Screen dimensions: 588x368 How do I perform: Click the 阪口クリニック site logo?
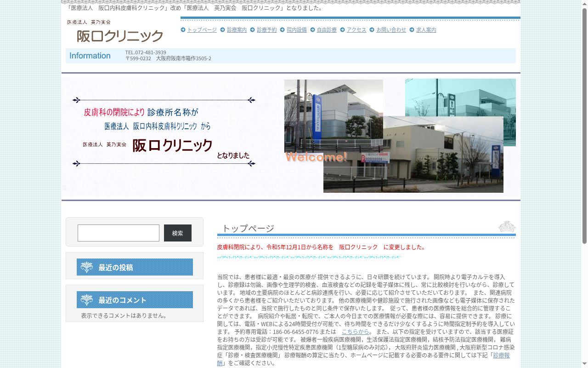115,31
